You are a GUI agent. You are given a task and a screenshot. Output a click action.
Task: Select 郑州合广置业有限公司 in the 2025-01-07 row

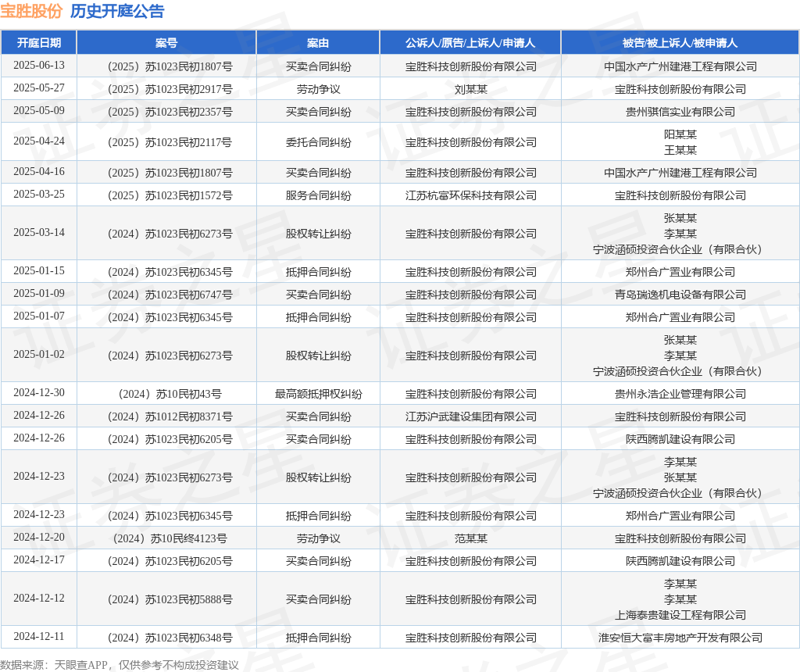coord(680,317)
